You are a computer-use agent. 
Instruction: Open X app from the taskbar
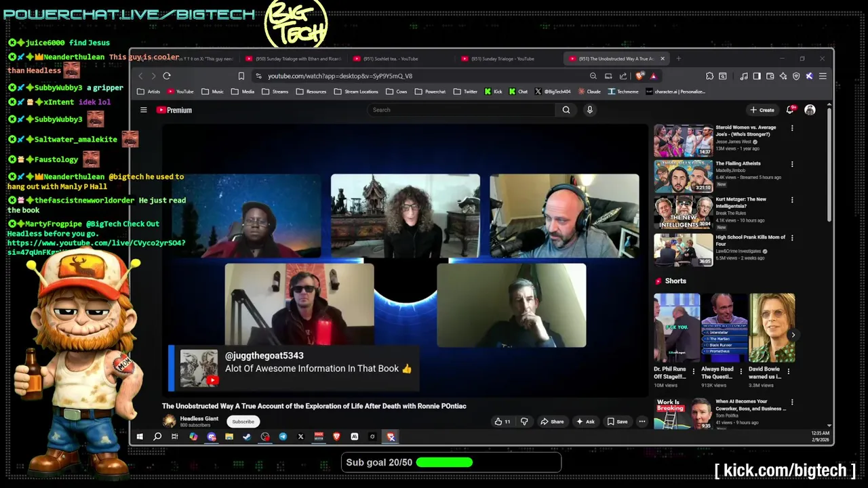[301, 437]
